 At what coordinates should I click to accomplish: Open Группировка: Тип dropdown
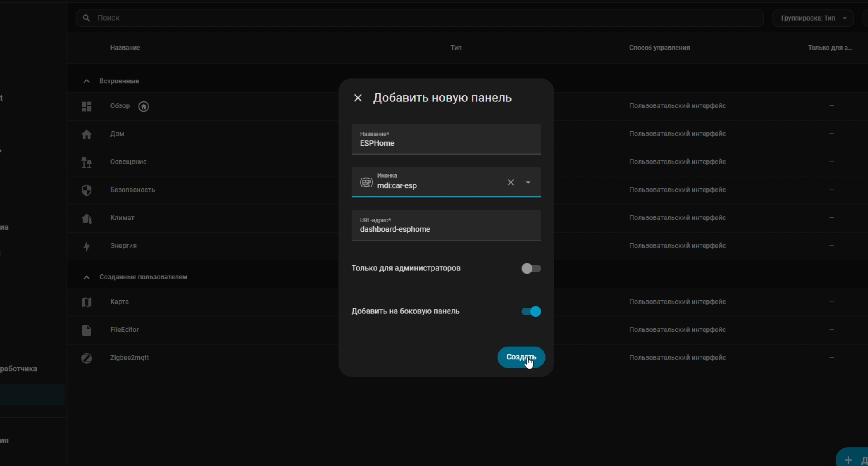click(813, 18)
